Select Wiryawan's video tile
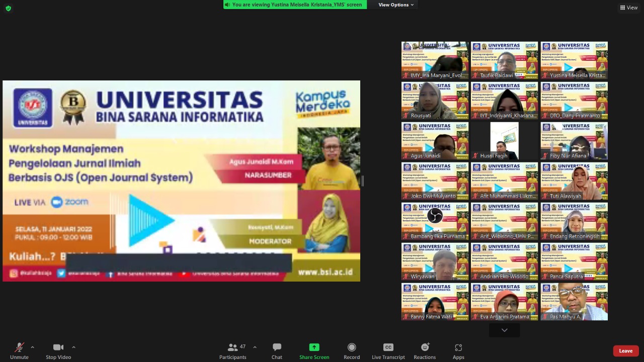Viewport: 644px width, 362px height. click(435, 261)
